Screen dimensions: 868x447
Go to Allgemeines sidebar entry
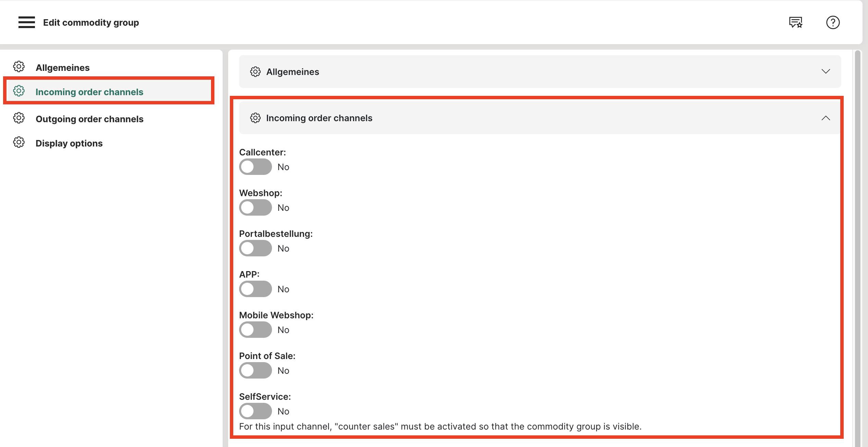[62, 67]
